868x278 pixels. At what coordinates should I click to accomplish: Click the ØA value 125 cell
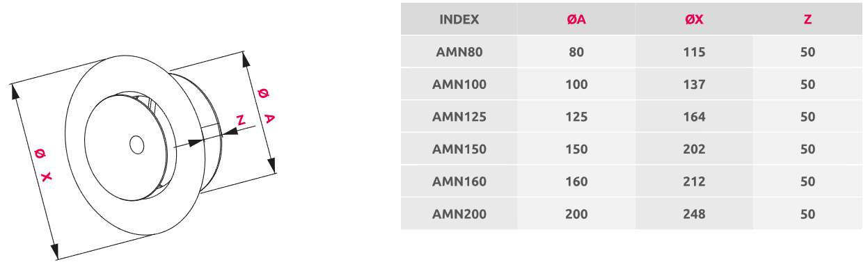coord(576,117)
